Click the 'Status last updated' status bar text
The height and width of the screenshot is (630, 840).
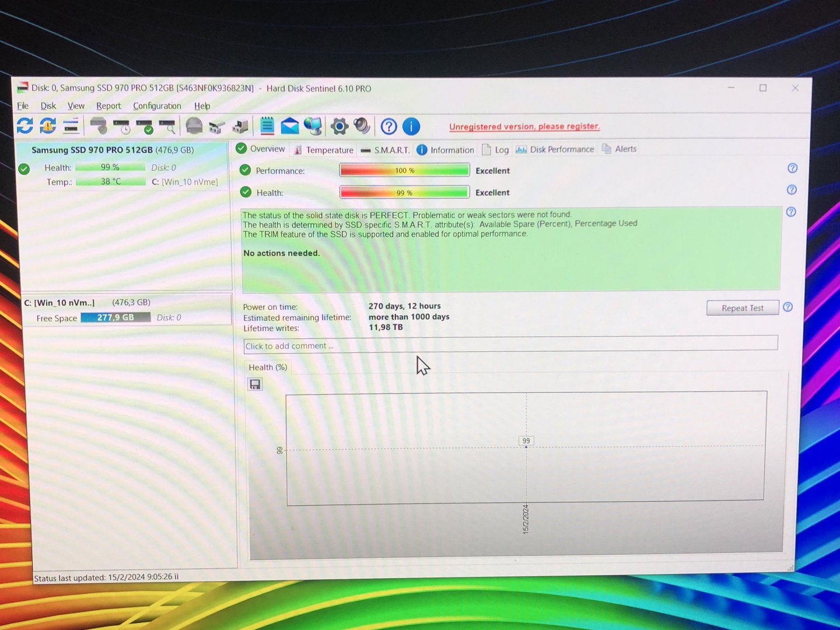106,577
